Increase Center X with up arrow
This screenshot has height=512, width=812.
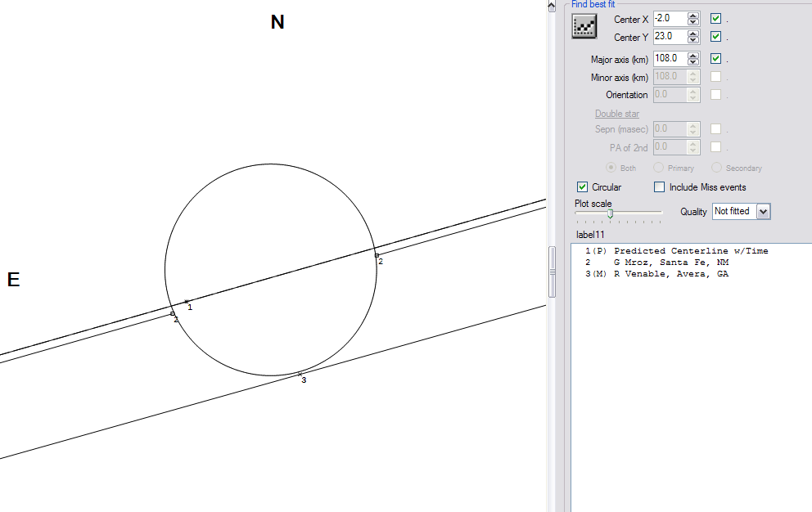point(692,16)
